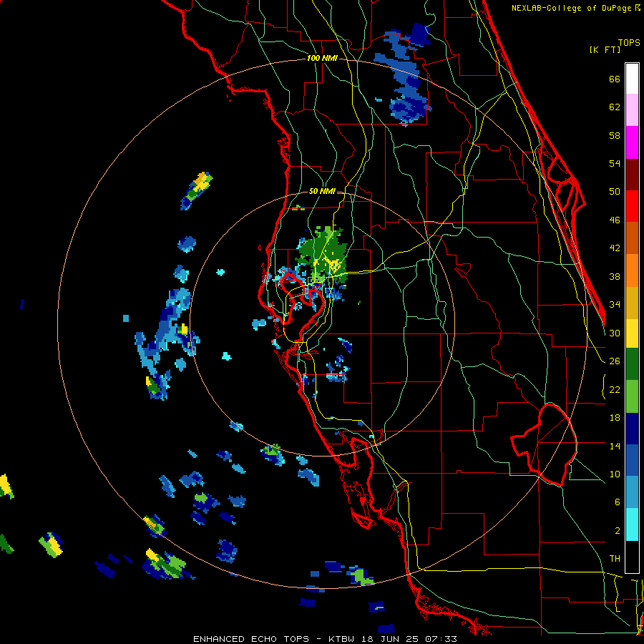Select the yellow legend swatch beside 30
This screenshot has height=644, width=644.
pos(632,333)
